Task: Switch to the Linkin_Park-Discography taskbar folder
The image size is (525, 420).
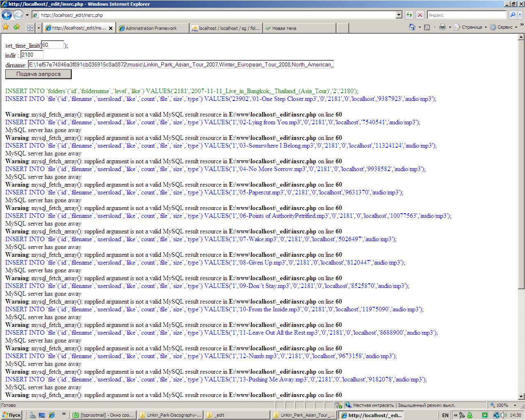Action: 170,415
